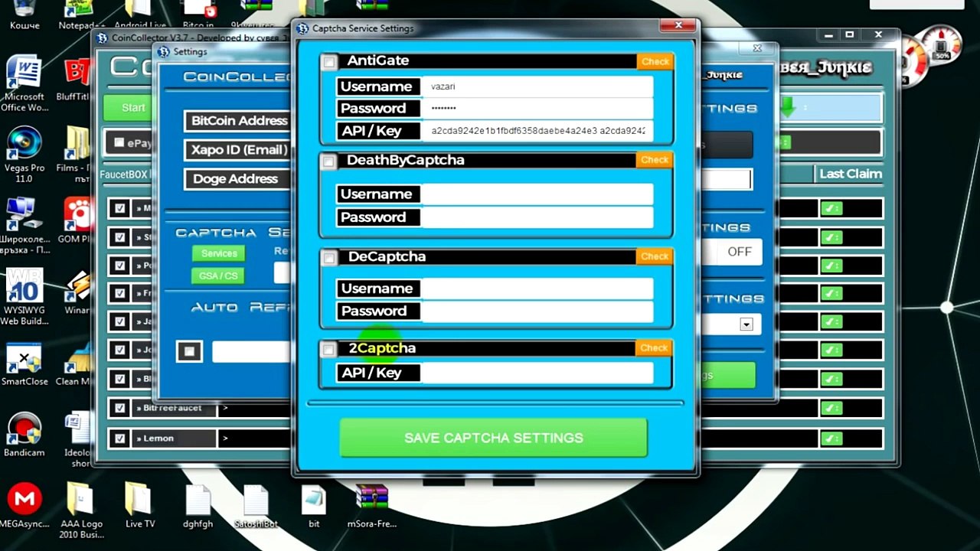Toggle Auto Refresh checkbox in Settings window
Image resolution: width=980 pixels, height=551 pixels.
(x=189, y=351)
